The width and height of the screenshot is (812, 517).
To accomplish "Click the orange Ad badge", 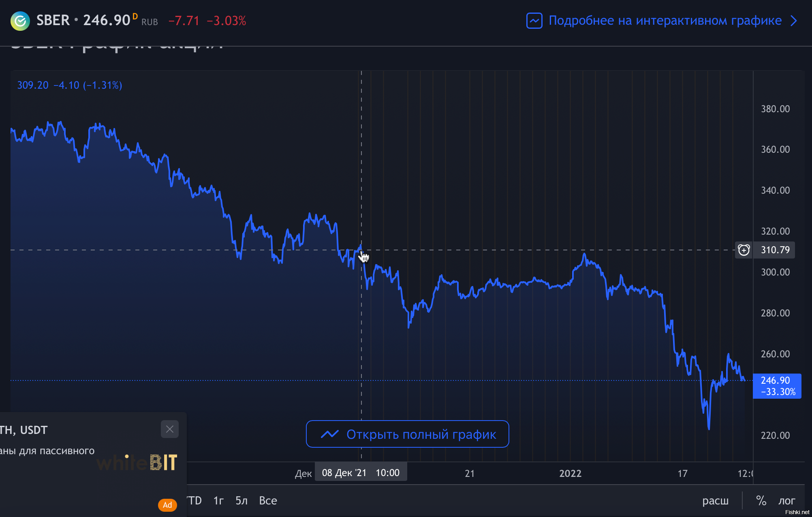I will 167,505.
